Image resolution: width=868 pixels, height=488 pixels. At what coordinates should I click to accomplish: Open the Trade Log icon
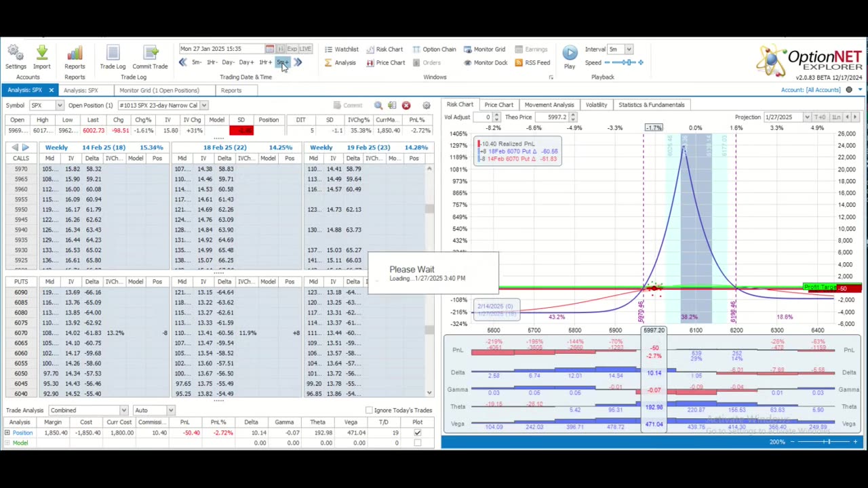(x=113, y=53)
